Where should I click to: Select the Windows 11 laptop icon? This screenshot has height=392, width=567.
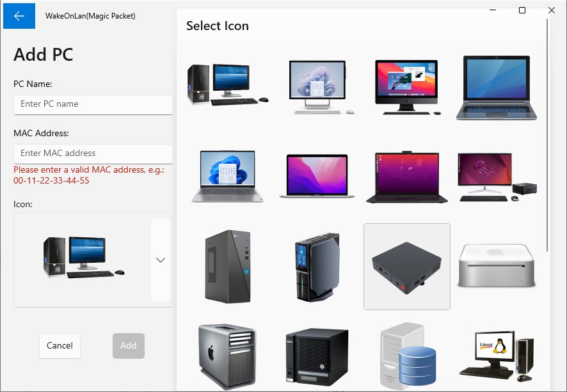click(x=227, y=177)
